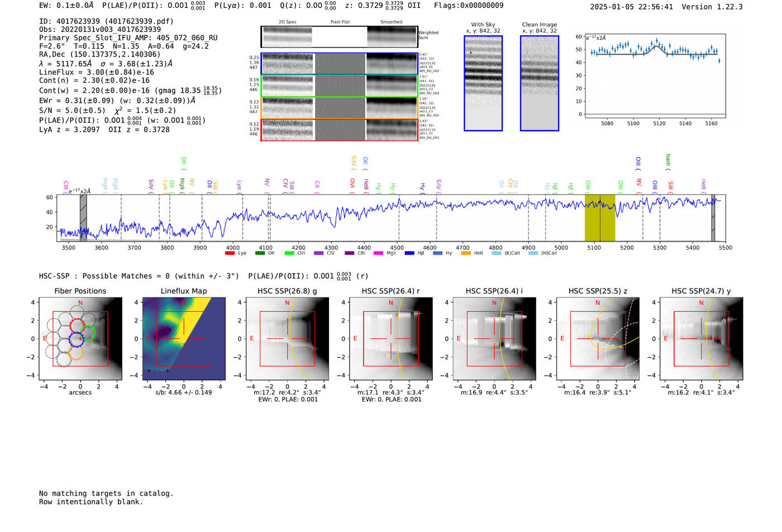Click the 'Smoothed' column header
Image resolution: width=782 pixels, height=532 pixels.
coord(392,22)
